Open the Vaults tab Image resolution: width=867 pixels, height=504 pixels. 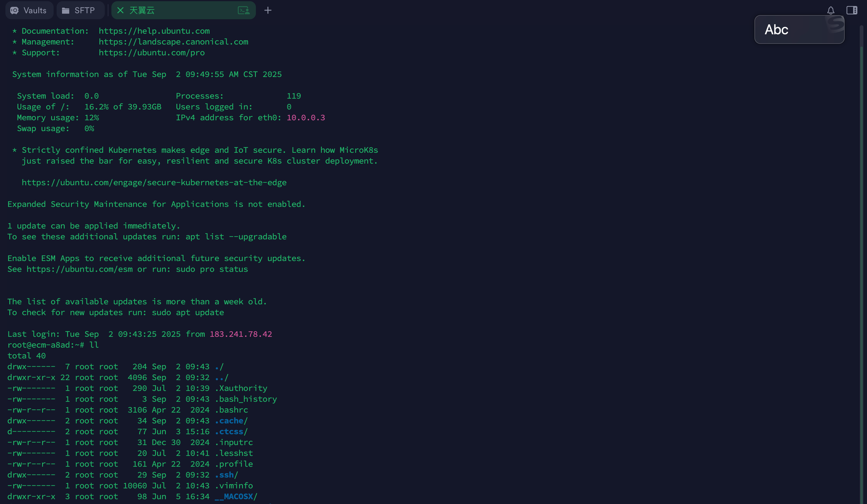click(x=29, y=10)
